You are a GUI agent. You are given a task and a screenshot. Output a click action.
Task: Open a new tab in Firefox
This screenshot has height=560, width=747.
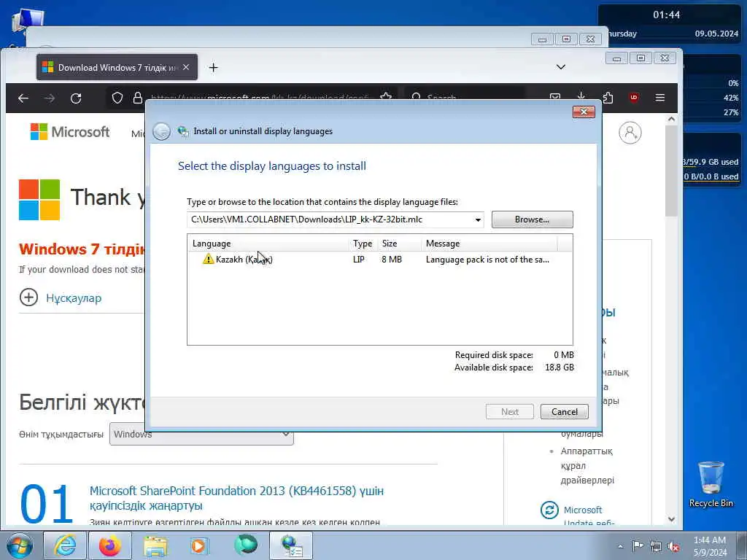point(214,68)
